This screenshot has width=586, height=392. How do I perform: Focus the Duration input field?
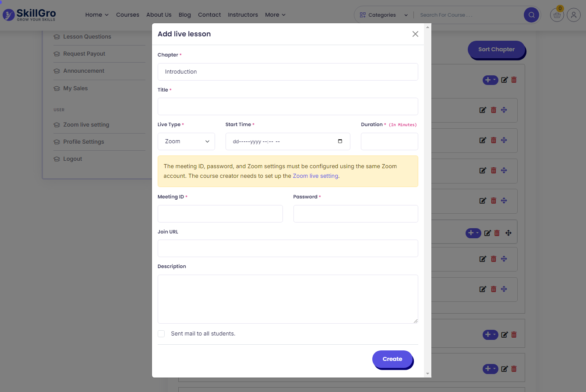pos(389,141)
